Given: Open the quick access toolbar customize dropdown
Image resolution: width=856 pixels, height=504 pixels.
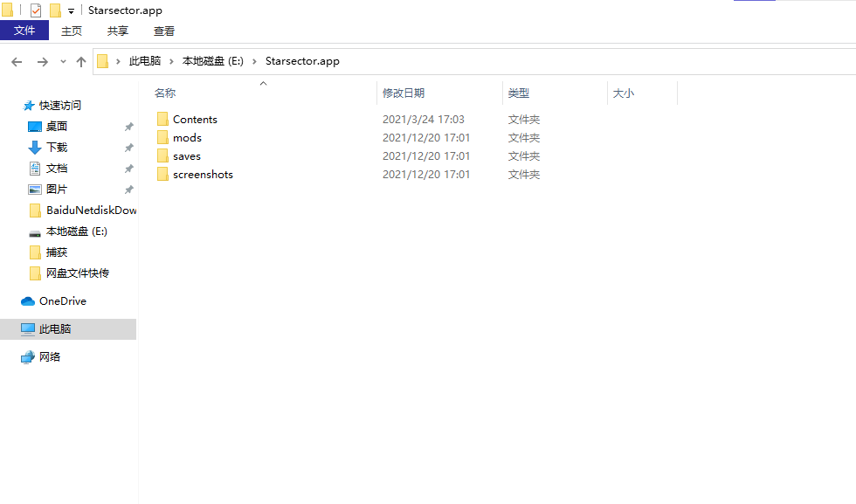Looking at the screenshot, I should [72, 10].
